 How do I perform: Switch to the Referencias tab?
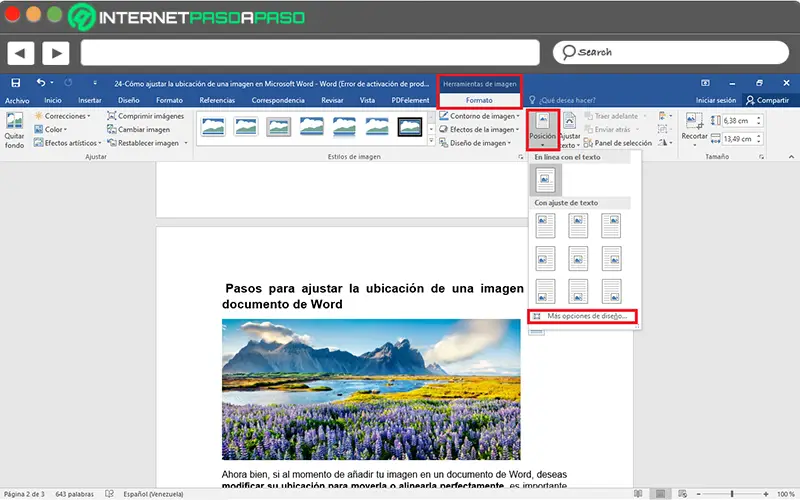(x=217, y=101)
